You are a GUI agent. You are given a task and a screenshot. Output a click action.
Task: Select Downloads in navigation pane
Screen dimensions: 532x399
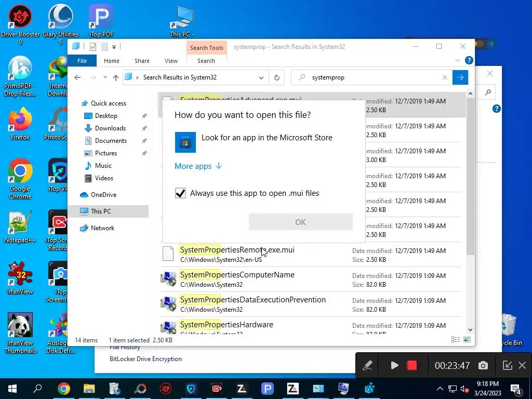(110, 128)
